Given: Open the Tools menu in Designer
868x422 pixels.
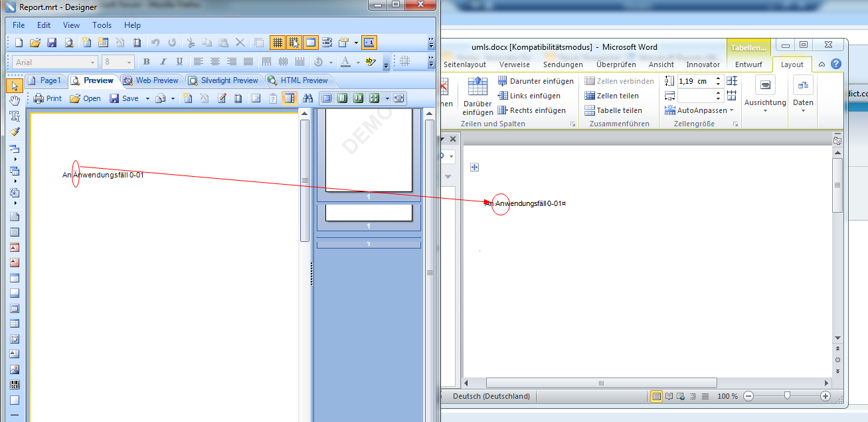Looking at the screenshot, I should [x=102, y=25].
